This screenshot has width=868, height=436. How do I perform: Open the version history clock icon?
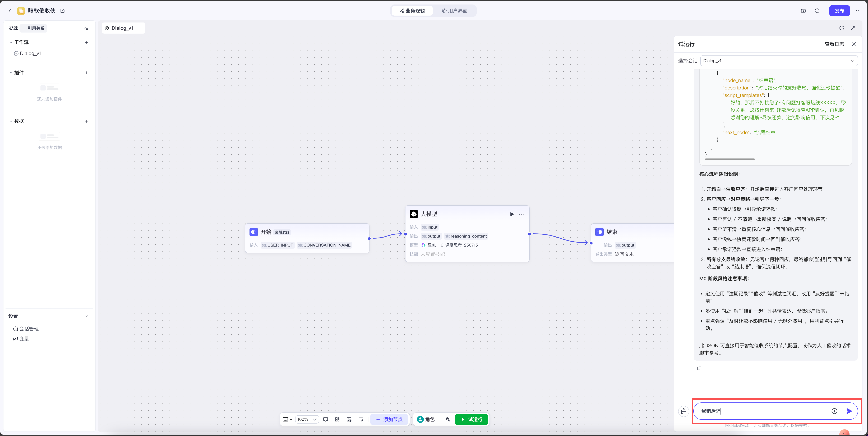click(x=817, y=11)
